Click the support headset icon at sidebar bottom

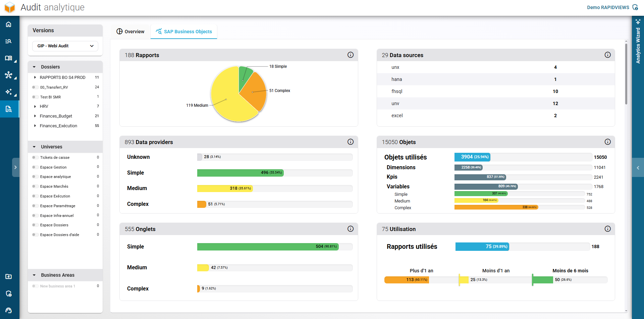pyautogui.click(x=9, y=310)
